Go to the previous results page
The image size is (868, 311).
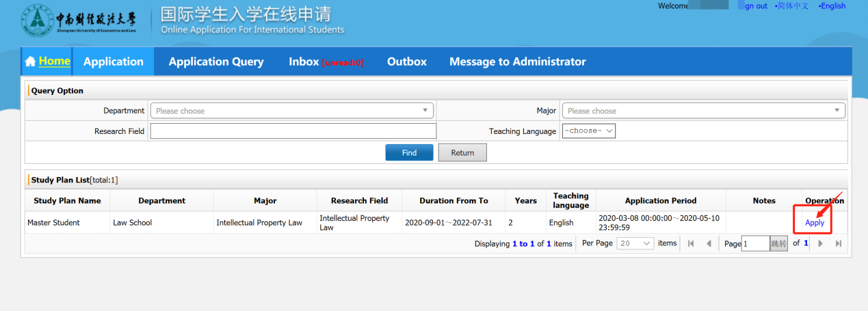pos(709,243)
